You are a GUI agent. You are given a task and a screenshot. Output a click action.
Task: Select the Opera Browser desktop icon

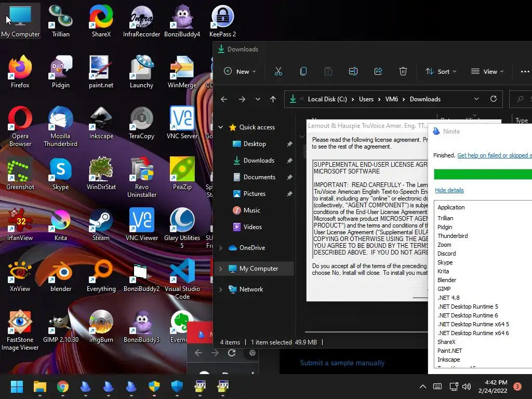20,127
